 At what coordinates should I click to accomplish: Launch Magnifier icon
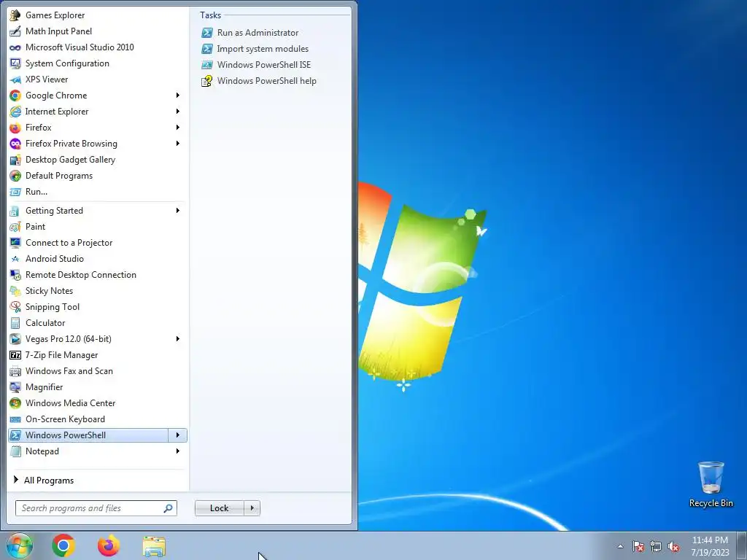(x=15, y=387)
